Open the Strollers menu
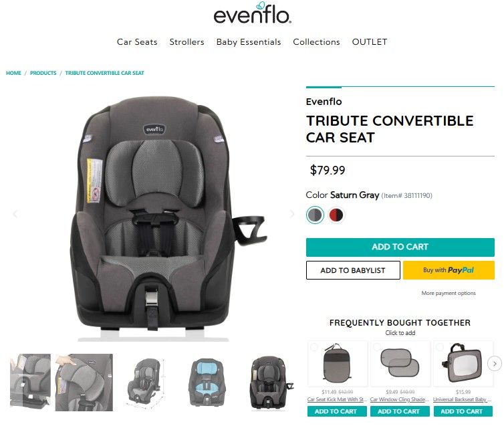Screen dimensions: 504x426 (186, 41)
